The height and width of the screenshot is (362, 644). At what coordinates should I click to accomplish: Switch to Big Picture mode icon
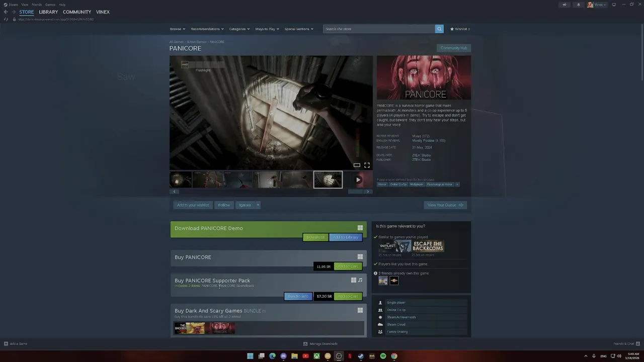click(x=613, y=5)
